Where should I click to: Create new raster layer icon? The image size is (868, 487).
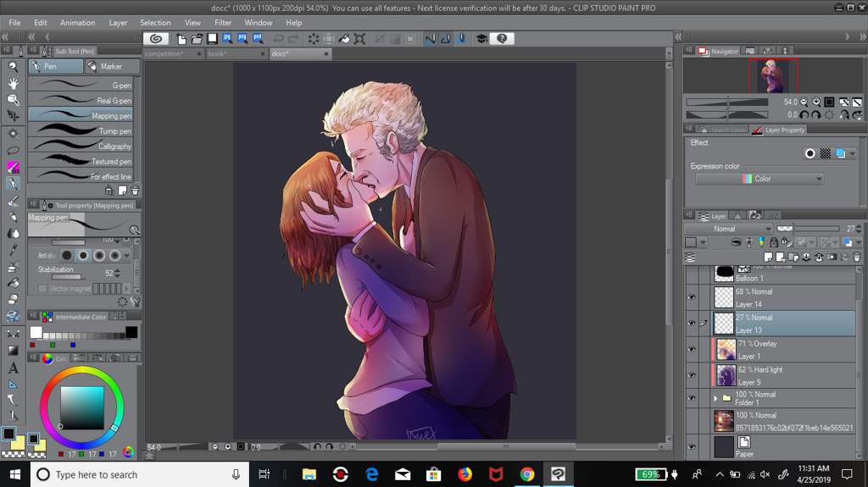click(x=768, y=257)
